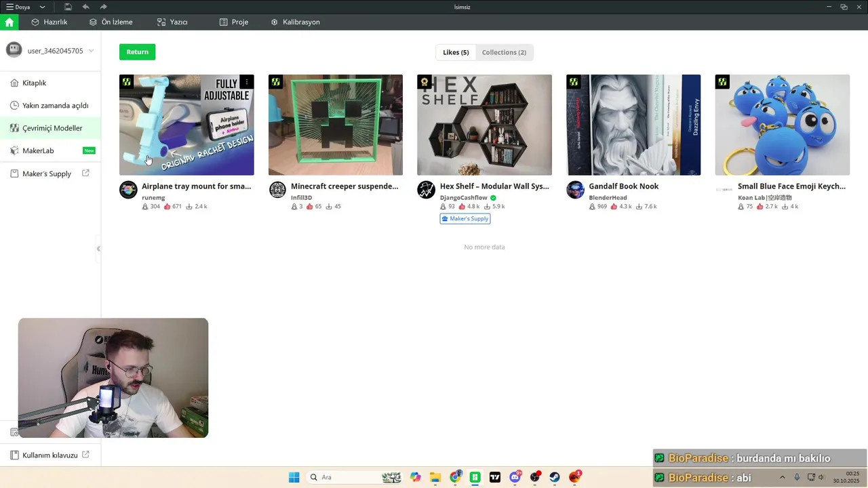Select the Likes (5) tab
Viewport: 868px width, 488px height.
(x=456, y=52)
